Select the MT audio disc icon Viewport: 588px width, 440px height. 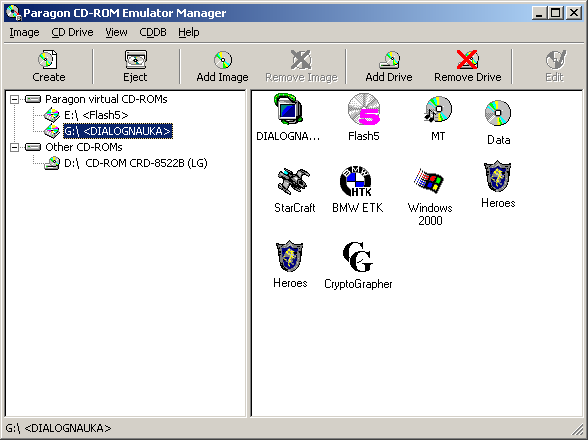[438, 109]
